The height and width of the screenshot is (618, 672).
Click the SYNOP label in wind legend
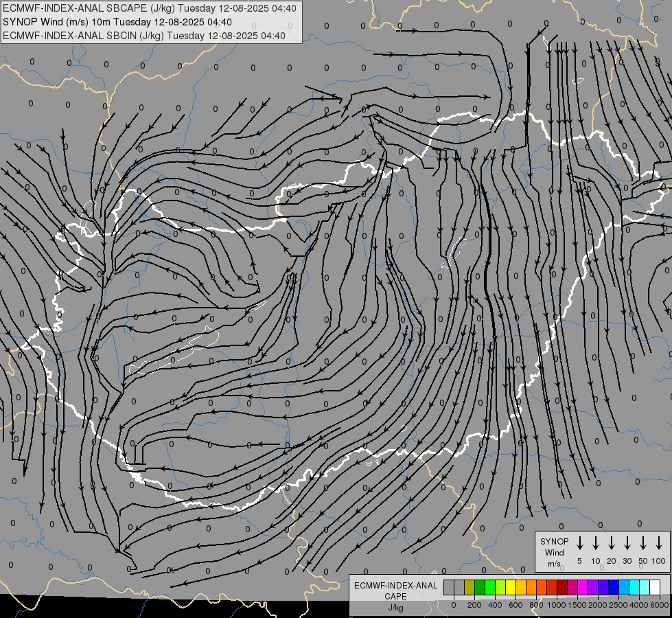pyautogui.click(x=554, y=541)
